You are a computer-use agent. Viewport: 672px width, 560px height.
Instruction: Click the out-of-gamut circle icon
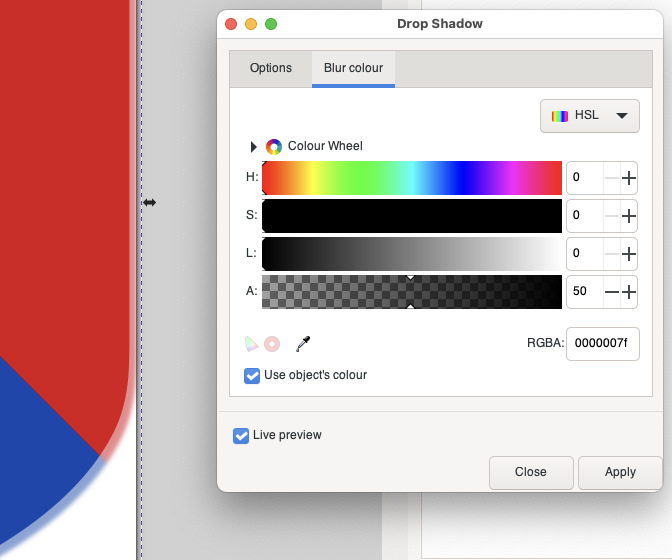click(x=272, y=344)
